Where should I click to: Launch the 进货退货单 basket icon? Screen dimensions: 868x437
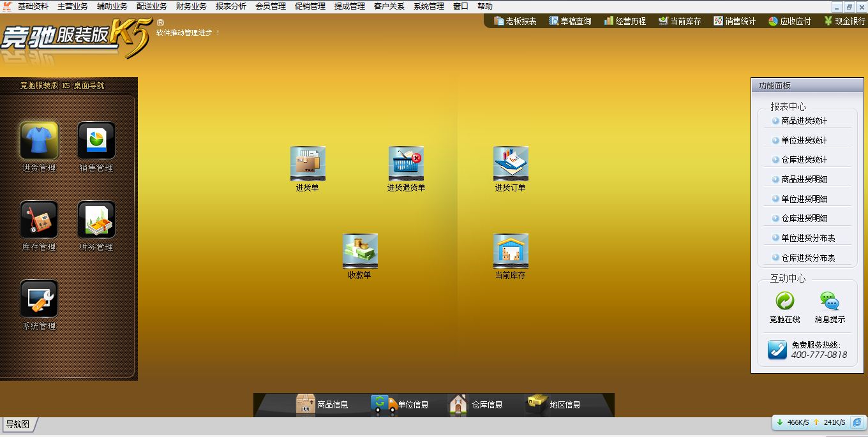tap(406, 164)
